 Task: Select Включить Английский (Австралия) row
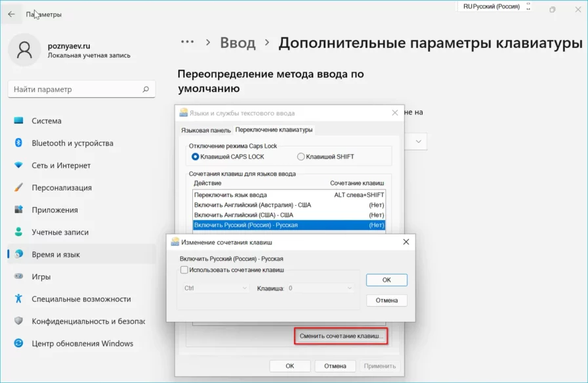point(289,205)
